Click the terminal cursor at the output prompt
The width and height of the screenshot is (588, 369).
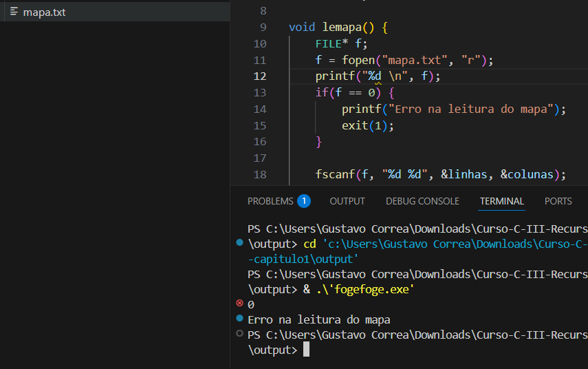[x=306, y=349]
